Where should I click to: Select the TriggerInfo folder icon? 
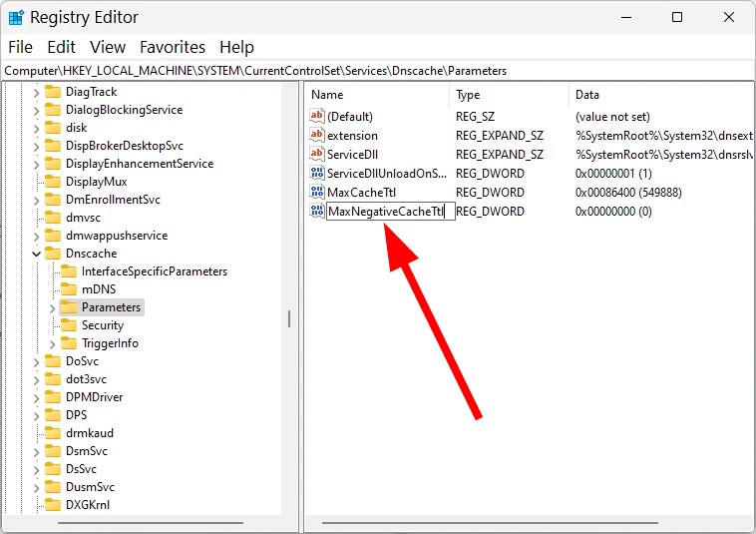pyautogui.click(x=69, y=343)
